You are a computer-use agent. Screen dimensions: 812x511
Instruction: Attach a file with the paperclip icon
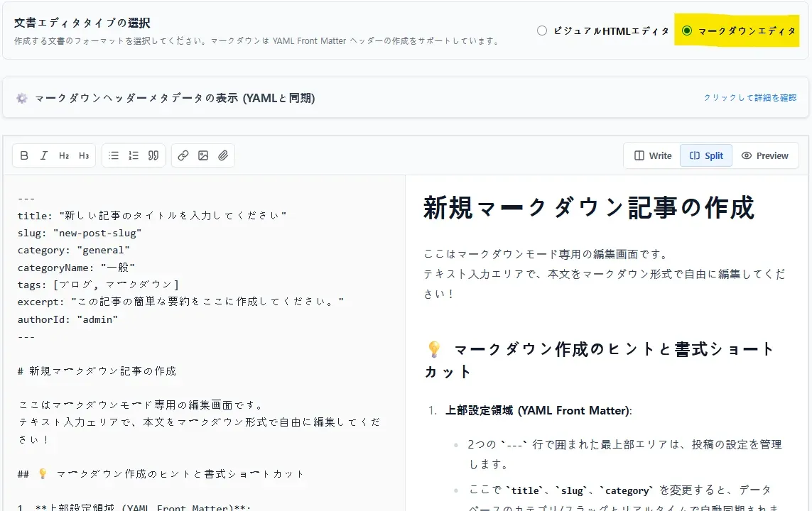pos(223,155)
